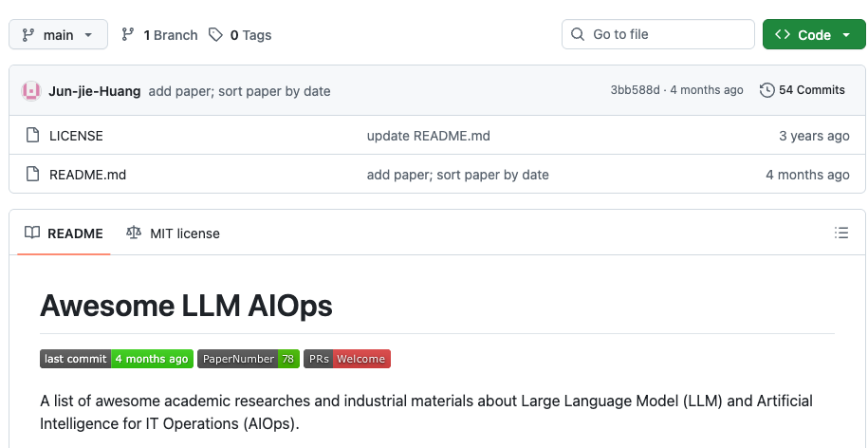
Task: Click the Jun-jie-Huang avatar image
Action: [x=31, y=91]
